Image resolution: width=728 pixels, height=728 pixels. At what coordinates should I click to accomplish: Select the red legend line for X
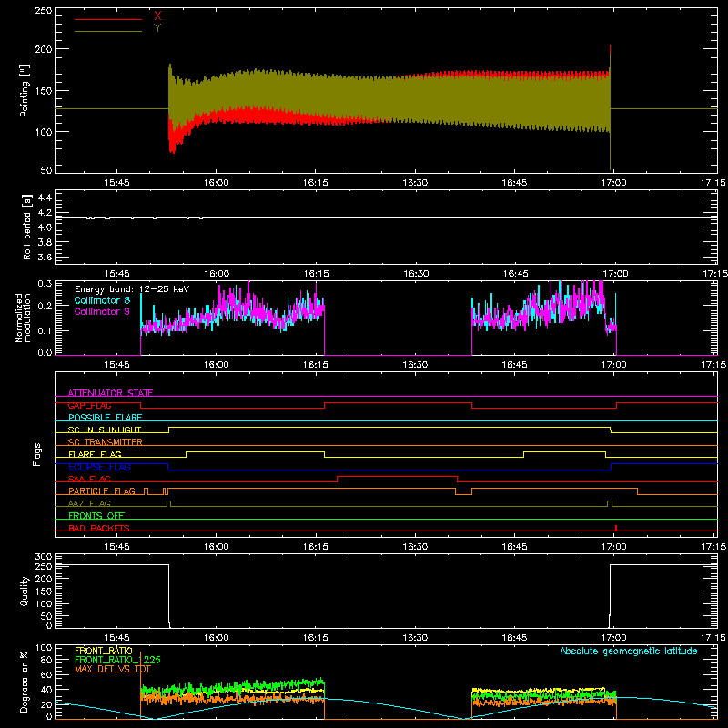pyautogui.click(x=108, y=19)
